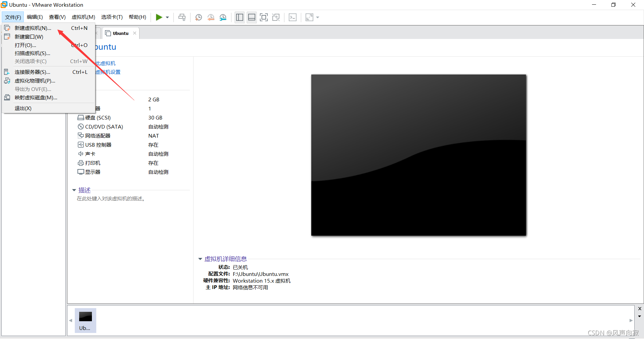Click the display monitor icon
The height and width of the screenshot is (339, 644).
[80, 172]
